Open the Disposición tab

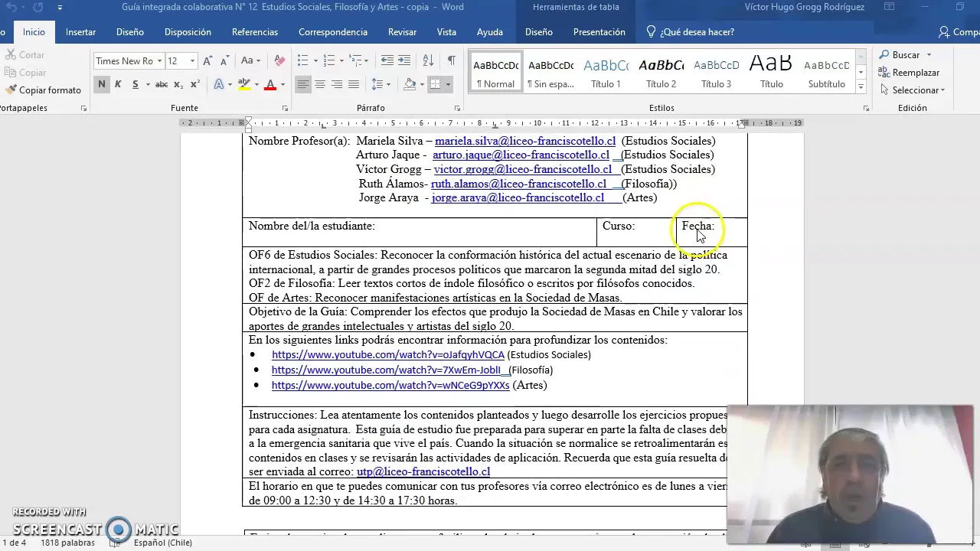click(188, 32)
